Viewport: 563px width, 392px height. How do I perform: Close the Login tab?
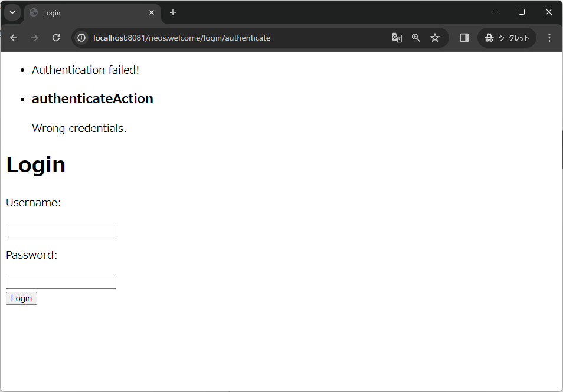(152, 12)
